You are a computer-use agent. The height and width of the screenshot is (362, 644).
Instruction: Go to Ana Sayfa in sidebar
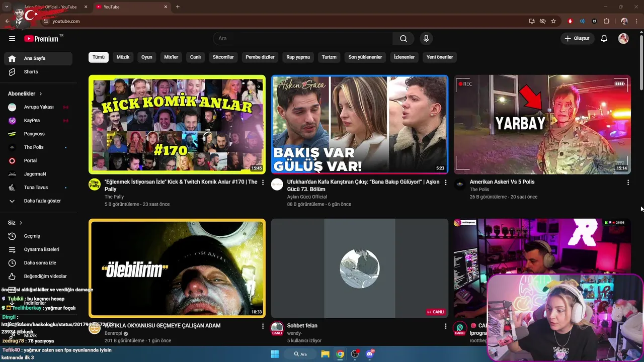tap(38, 58)
